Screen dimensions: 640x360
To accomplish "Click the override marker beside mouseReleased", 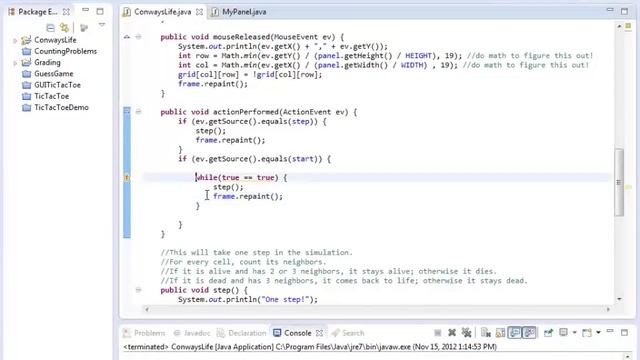I will click(127, 37).
